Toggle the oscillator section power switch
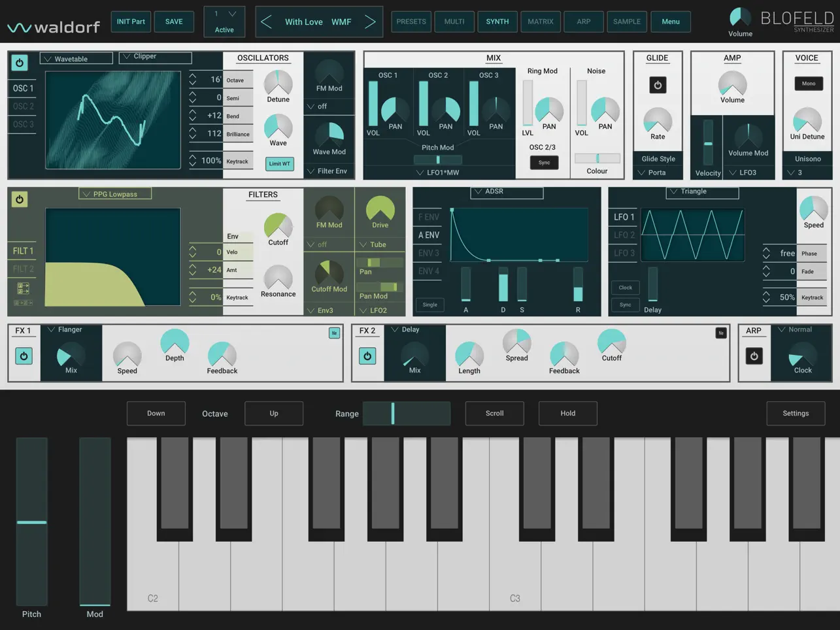The height and width of the screenshot is (630, 840). click(x=18, y=63)
